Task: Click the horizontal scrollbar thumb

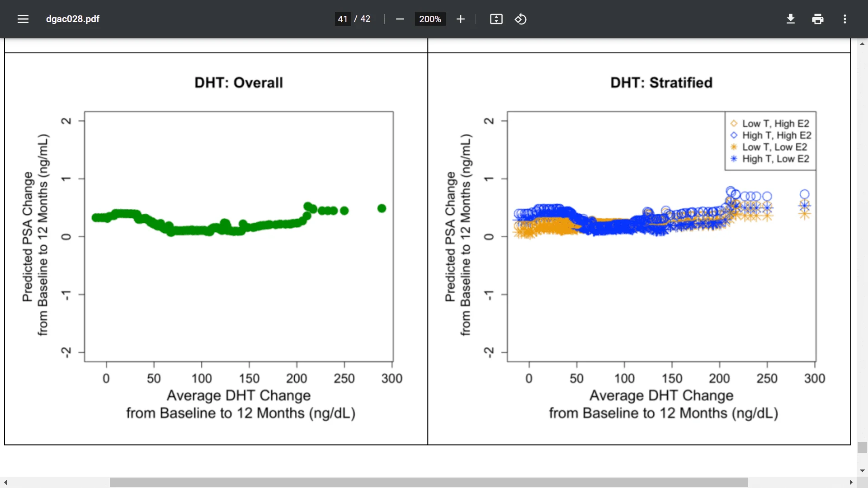Action: click(x=429, y=482)
